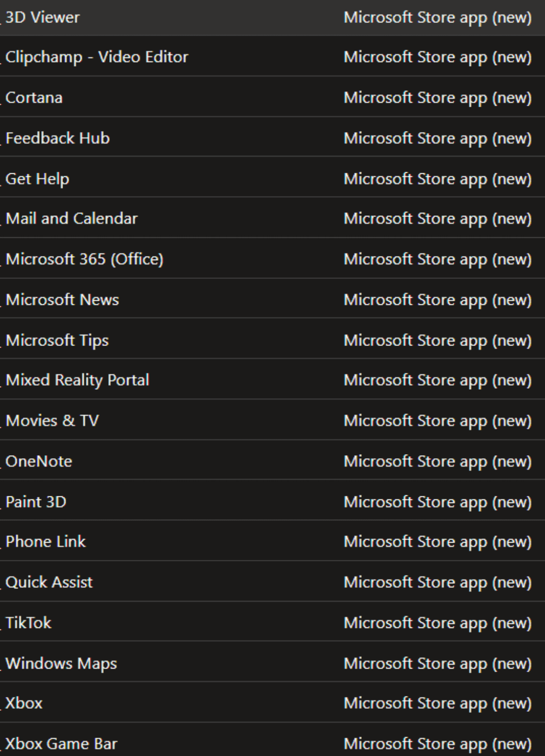Screen dimensions: 545x756
Task: Select the type cell in the Xbox row
Action: (438, 704)
